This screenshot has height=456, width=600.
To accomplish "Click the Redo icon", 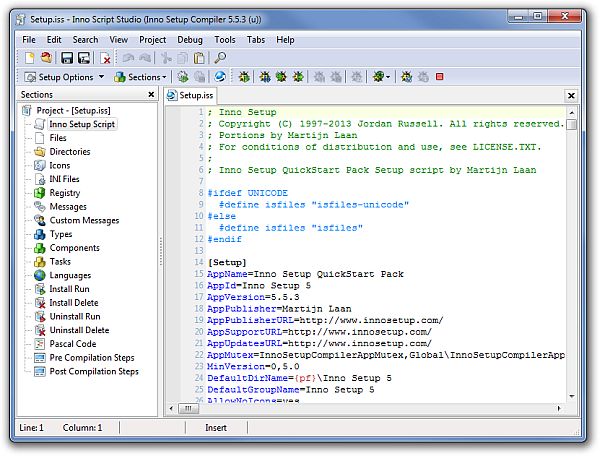I will click(x=145, y=58).
